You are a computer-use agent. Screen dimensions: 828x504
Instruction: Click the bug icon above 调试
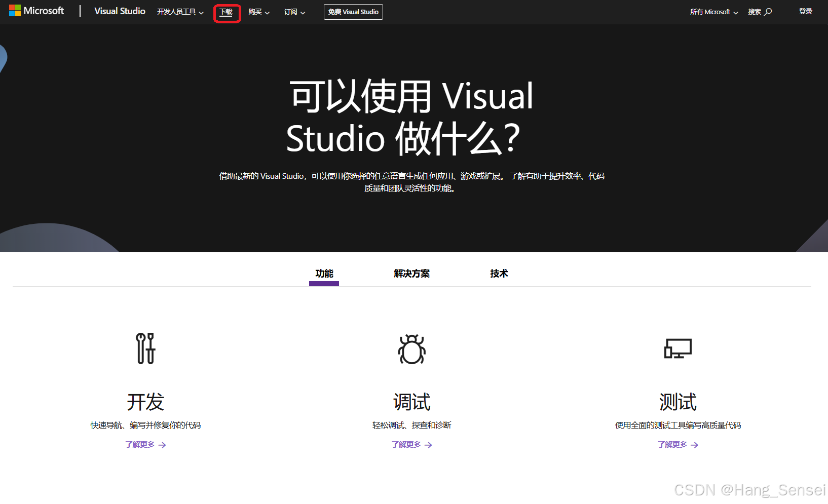412,349
